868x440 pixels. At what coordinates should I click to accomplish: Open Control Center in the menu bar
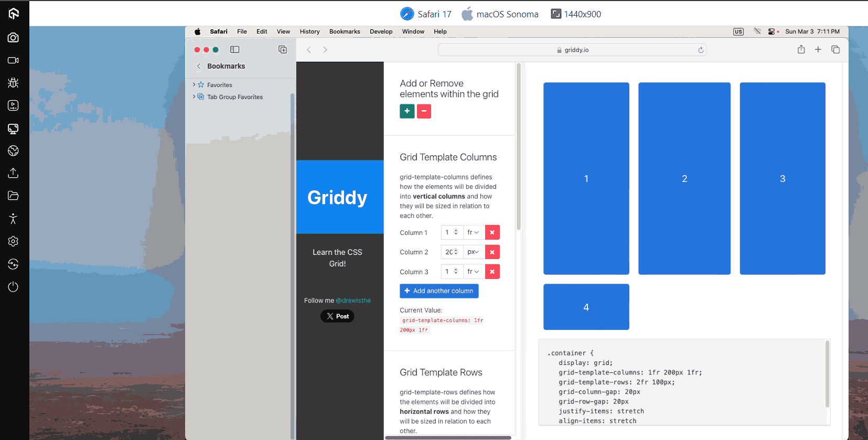click(772, 31)
